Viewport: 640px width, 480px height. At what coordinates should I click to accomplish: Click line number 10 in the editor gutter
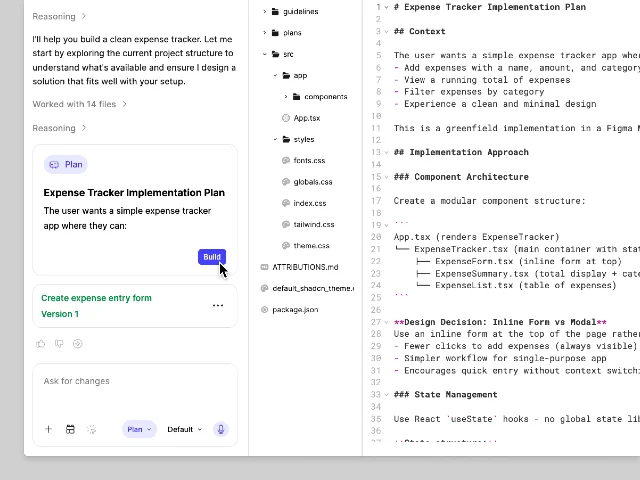[x=376, y=116]
